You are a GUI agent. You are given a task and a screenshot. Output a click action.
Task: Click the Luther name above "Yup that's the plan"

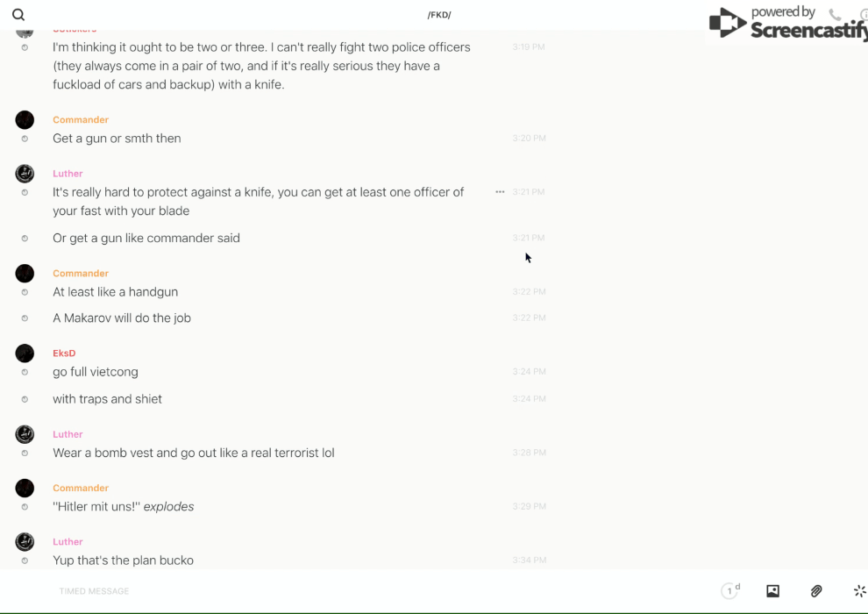pos(68,542)
